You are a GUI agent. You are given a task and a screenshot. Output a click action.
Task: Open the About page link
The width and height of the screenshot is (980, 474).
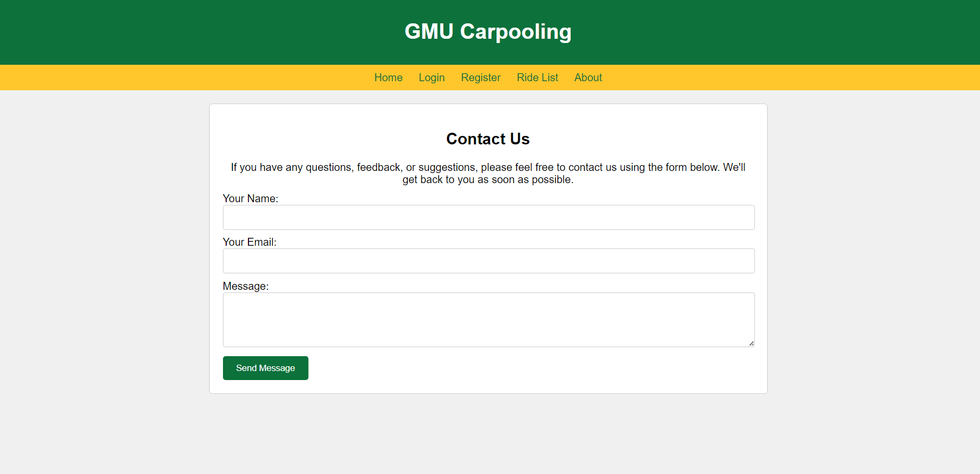(588, 77)
